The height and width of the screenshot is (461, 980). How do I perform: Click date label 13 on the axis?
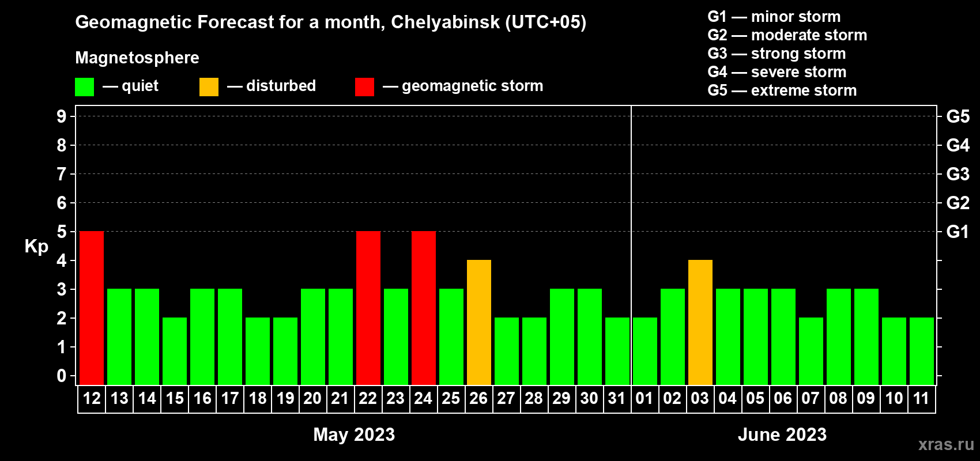[x=119, y=398]
